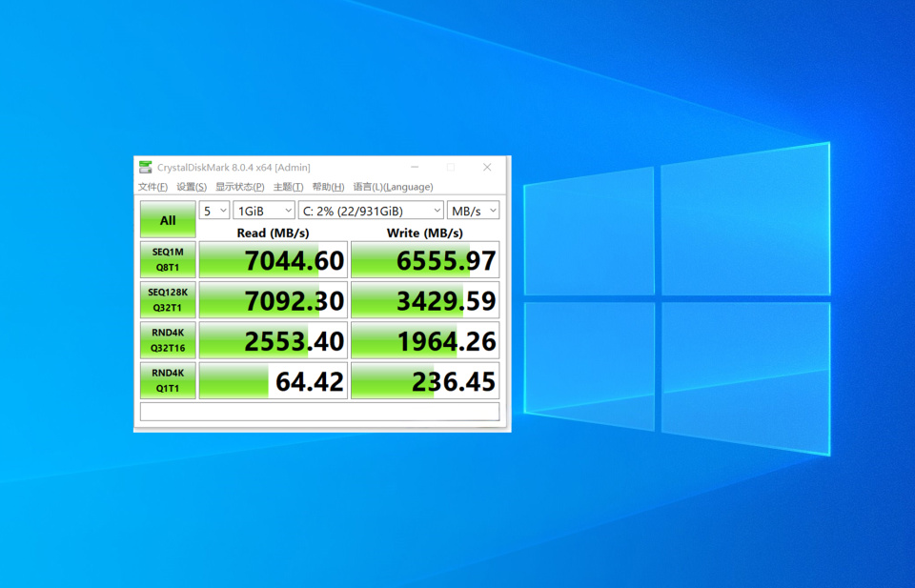Click the SEQ1M write result 6555.97
915x588 pixels.
pyautogui.click(x=425, y=259)
